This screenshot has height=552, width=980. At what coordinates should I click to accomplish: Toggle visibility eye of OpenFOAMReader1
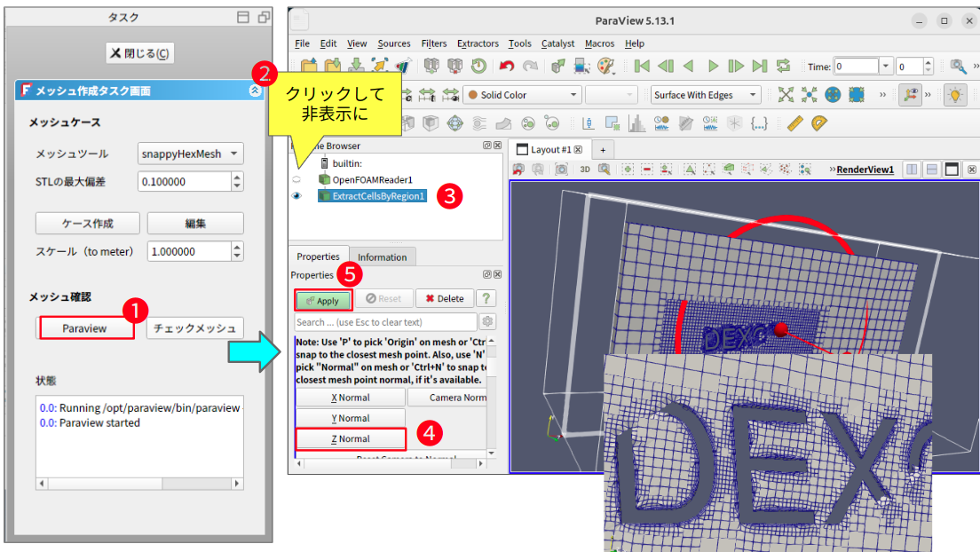tap(296, 179)
